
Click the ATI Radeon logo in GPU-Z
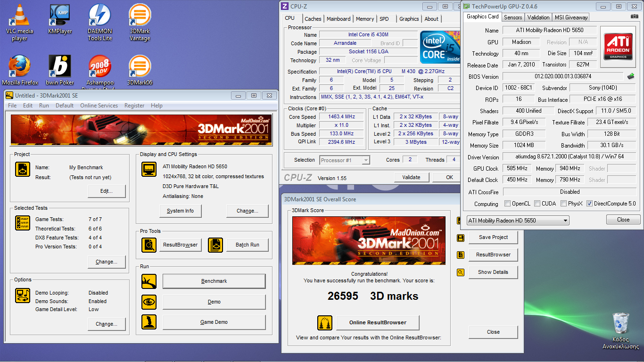619,48
